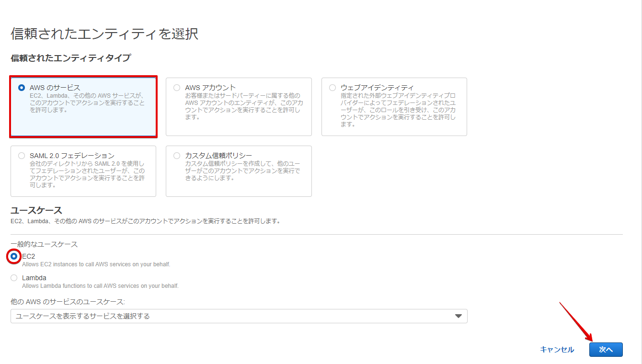Click the キャンセル link
This screenshot has height=364, width=642.
pos(557,350)
